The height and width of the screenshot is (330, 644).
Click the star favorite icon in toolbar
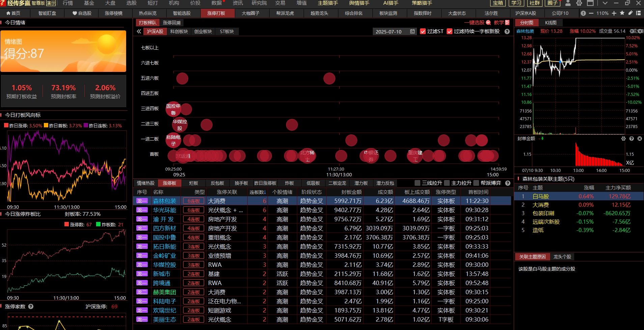(622, 13)
